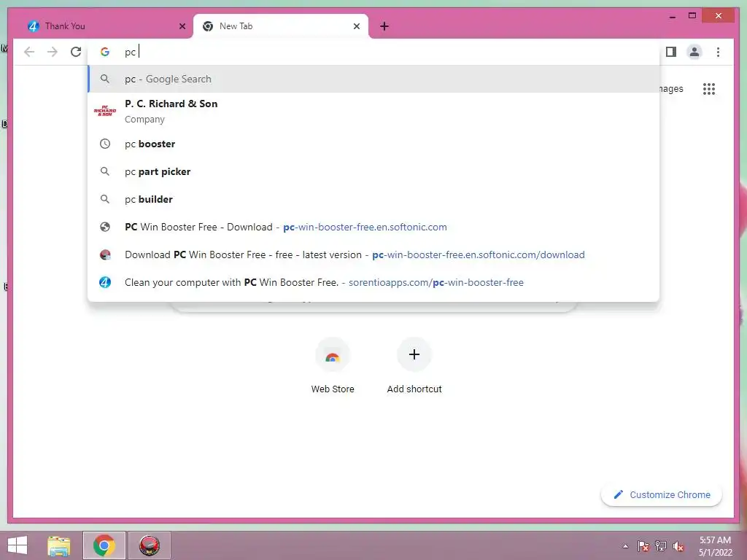747x560 pixels.
Task: Click the Chrome icon in the taskbar
Action: (x=104, y=545)
